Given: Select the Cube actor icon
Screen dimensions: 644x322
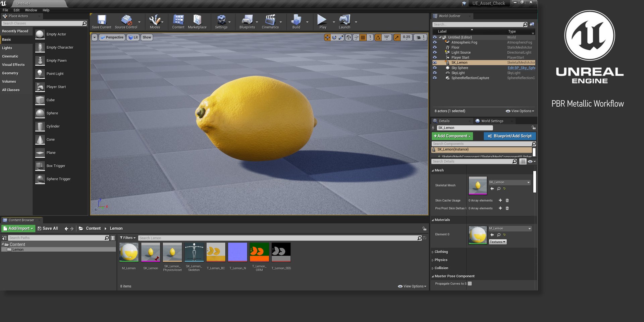Looking at the screenshot, I should tap(40, 100).
